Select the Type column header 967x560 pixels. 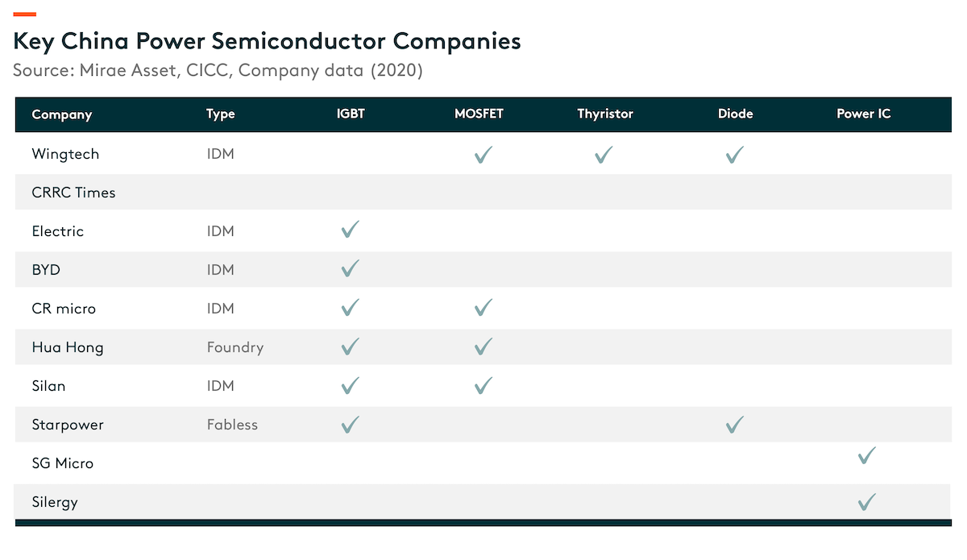tap(221, 114)
